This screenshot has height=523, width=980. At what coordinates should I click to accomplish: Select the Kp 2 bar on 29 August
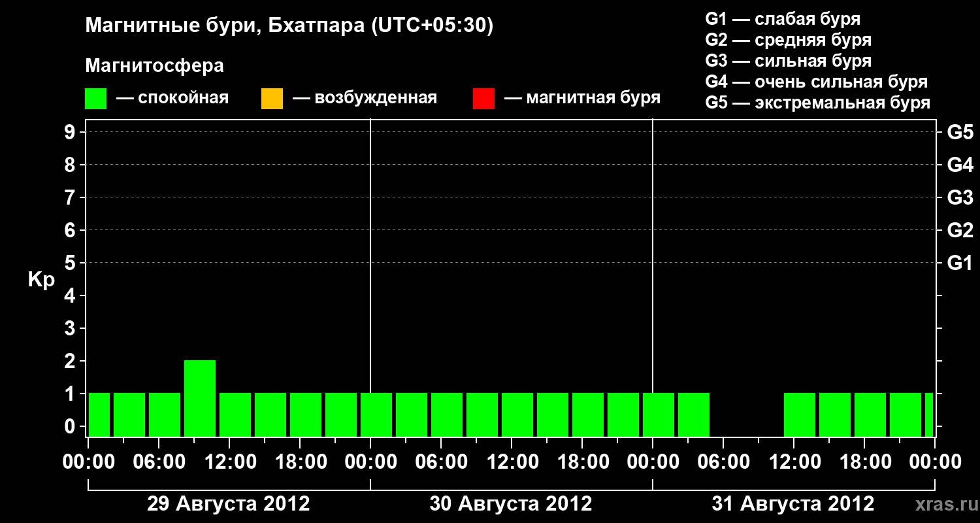[200, 398]
